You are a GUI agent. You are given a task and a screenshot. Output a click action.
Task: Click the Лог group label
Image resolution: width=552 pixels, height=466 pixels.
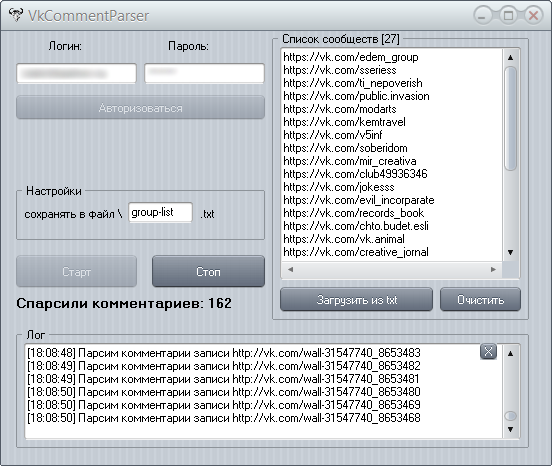(x=36, y=335)
